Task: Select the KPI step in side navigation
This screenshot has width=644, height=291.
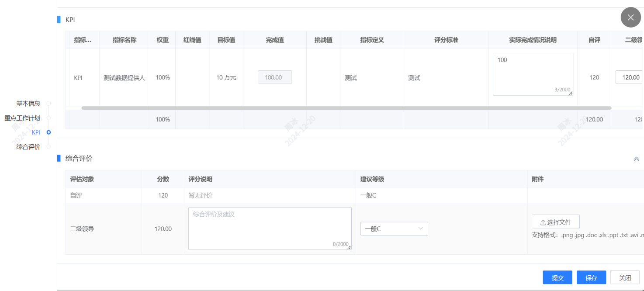Action: click(x=36, y=132)
